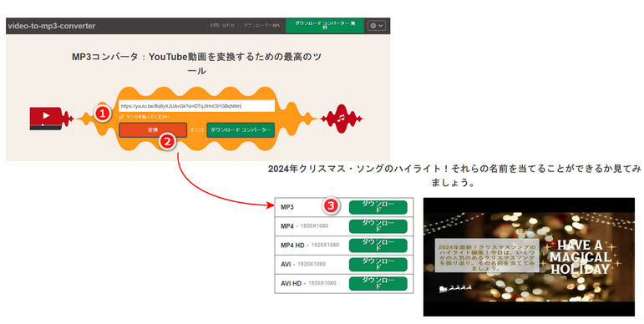This screenshot has width=644, height=324.
Task: Download the MP4 HD format
Action: click(378, 246)
